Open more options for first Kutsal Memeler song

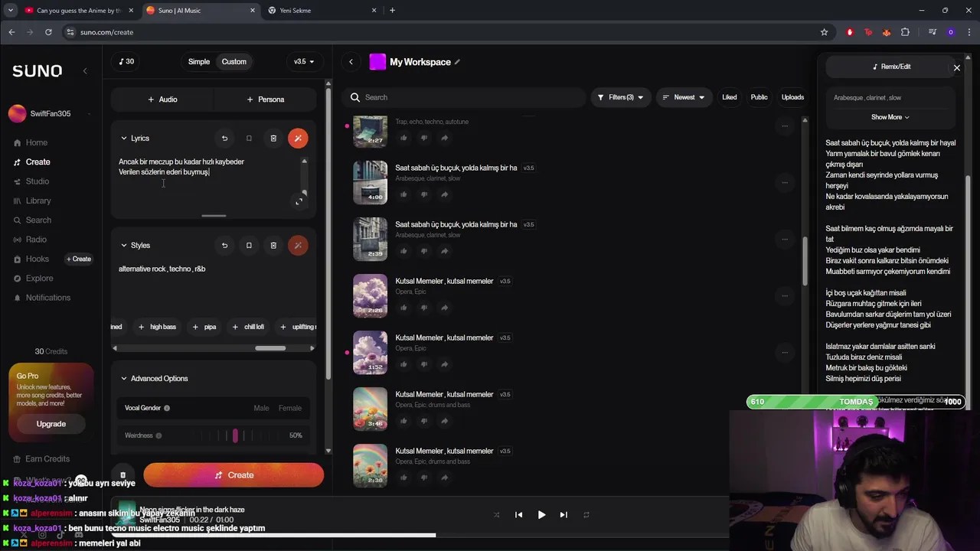pyautogui.click(x=785, y=295)
